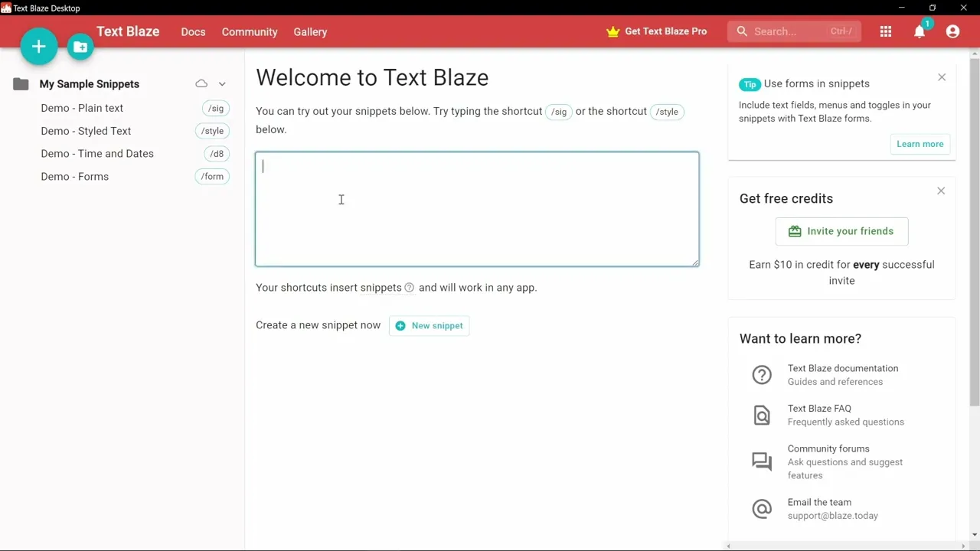The width and height of the screenshot is (980, 551).
Task: Click the crown icon beside Get Text Blaze Pro
Action: click(x=612, y=32)
